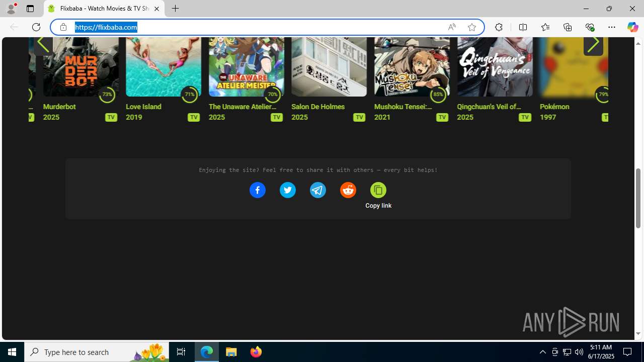The image size is (644, 362).
Task: Show hidden system tray icons
Action: [x=542, y=352]
